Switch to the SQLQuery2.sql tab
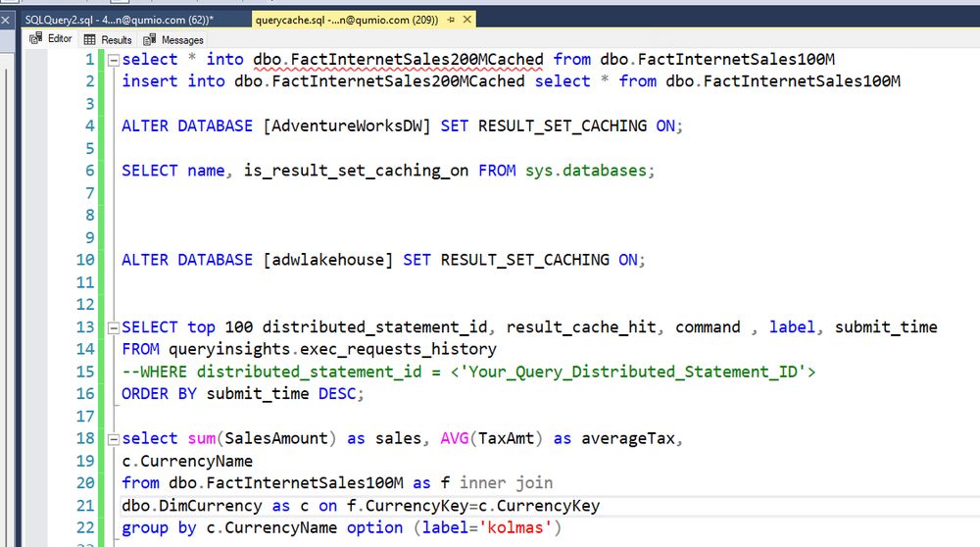This screenshot has width=980, height=547. (x=120, y=20)
